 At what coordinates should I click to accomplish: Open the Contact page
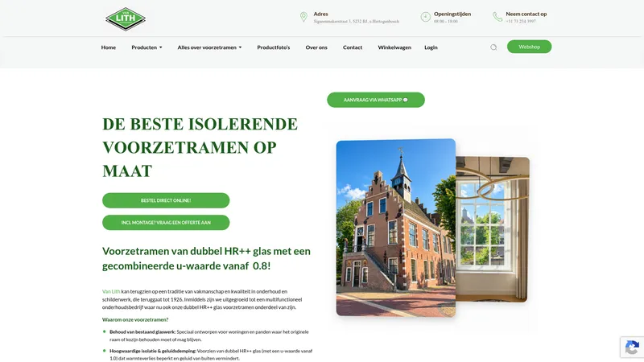click(353, 47)
